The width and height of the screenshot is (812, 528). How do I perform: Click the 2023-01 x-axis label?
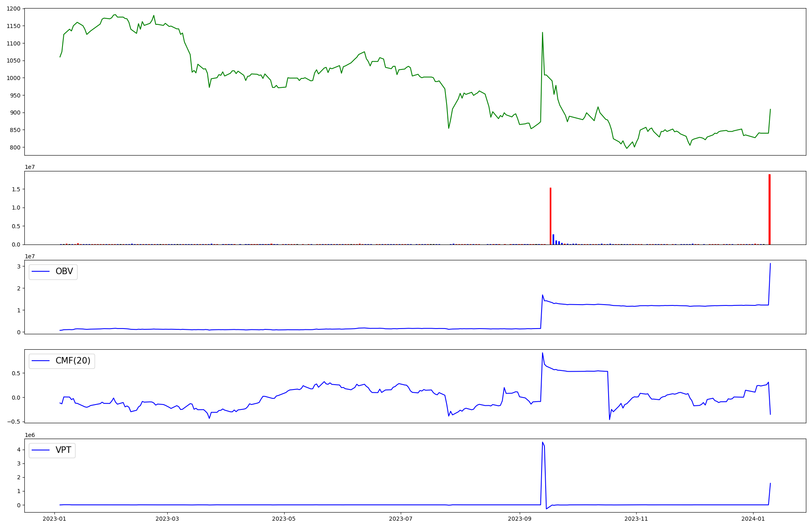pos(54,519)
